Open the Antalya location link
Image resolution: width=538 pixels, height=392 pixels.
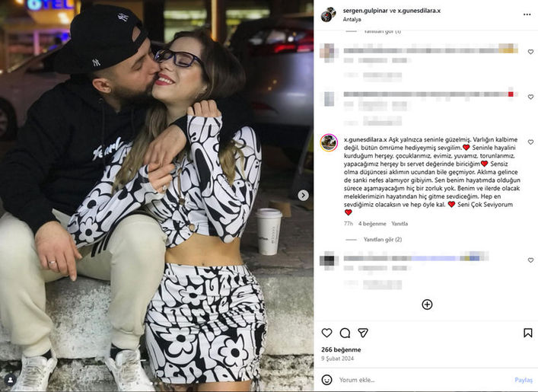(x=352, y=20)
